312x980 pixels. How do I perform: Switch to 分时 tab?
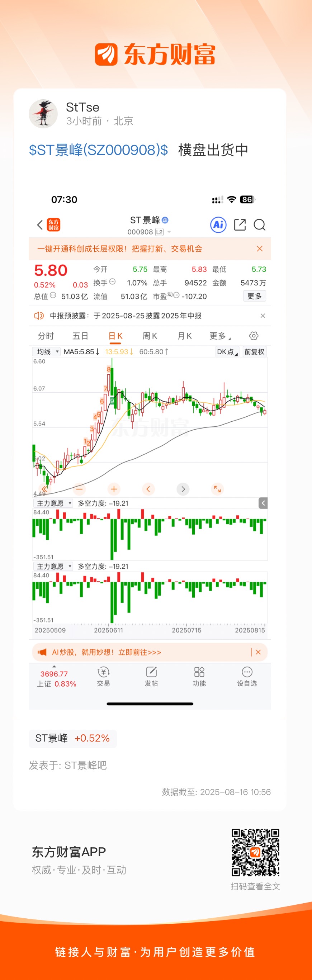click(x=46, y=336)
